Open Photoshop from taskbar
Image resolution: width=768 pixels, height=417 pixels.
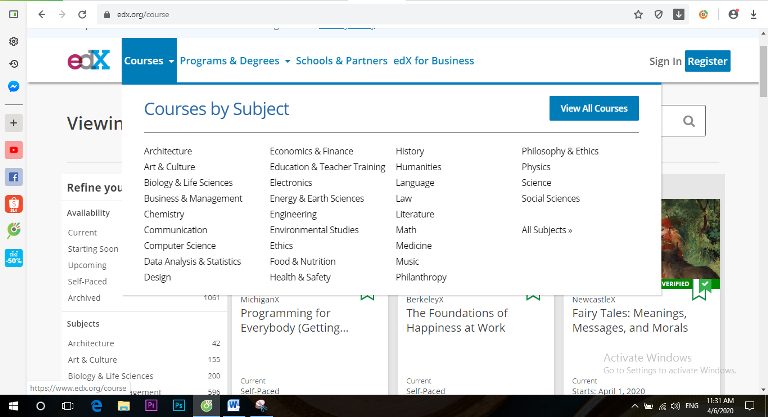pos(179,406)
